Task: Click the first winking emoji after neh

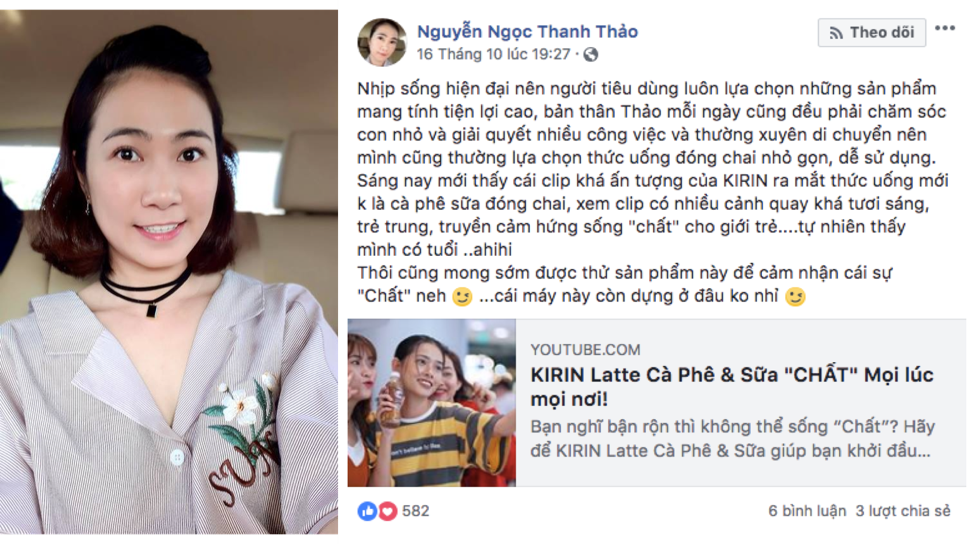Action: [462, 296]
